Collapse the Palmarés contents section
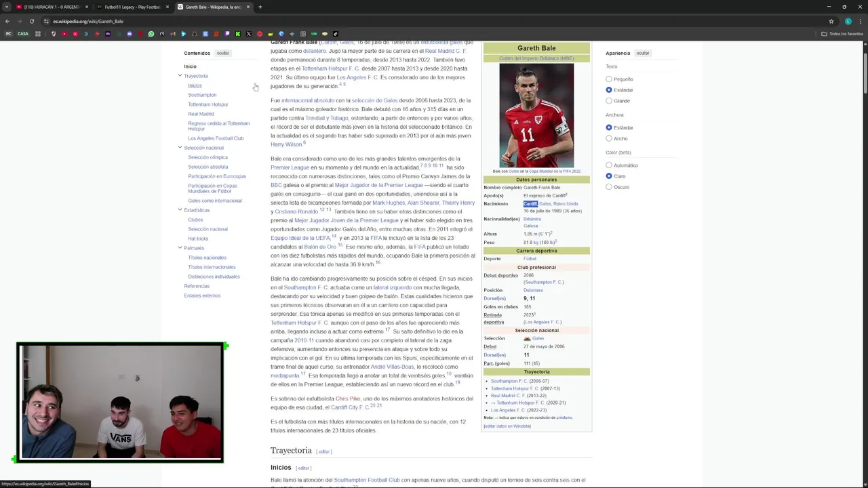This screenshot has height=488, width=868. pyautogui.click(x=180, y=248)
